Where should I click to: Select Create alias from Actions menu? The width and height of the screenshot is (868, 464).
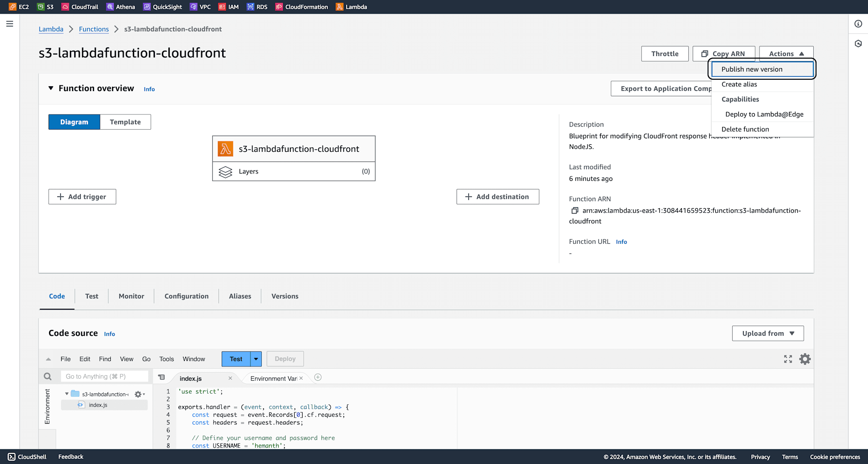coord(762,84)
